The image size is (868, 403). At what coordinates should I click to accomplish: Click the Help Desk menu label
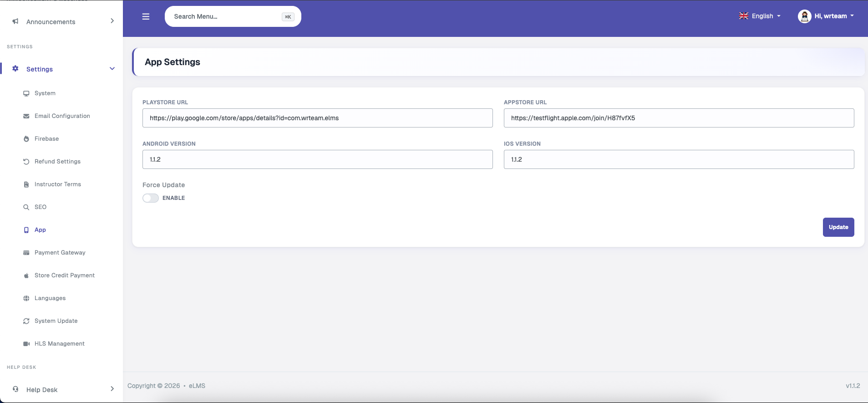click(x=42, y=390)
